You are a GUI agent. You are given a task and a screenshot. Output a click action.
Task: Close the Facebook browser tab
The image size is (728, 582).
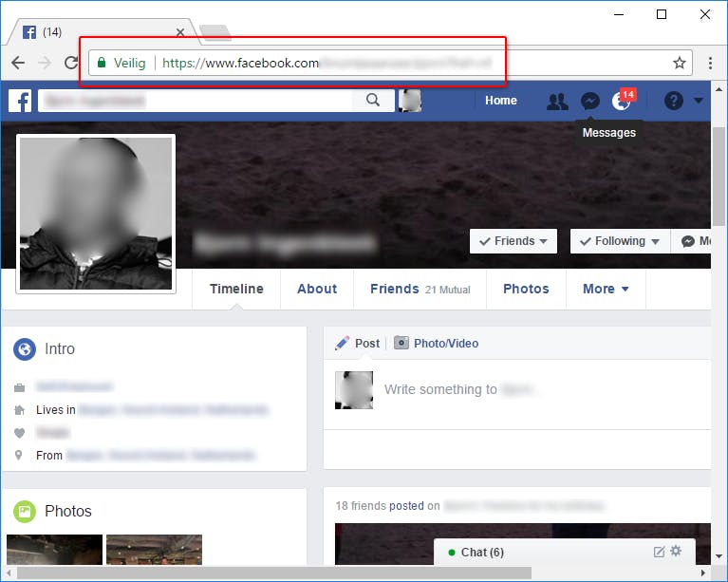point(180,32)
